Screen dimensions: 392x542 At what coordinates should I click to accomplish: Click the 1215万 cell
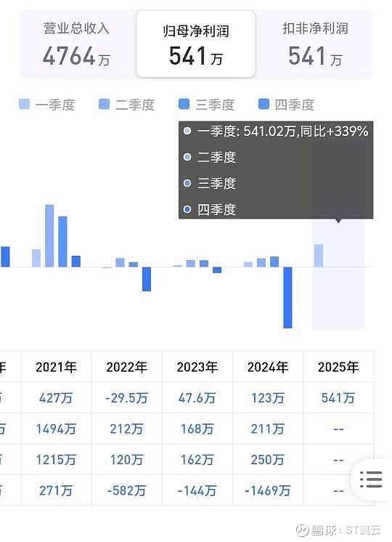[x=56, y=460]
